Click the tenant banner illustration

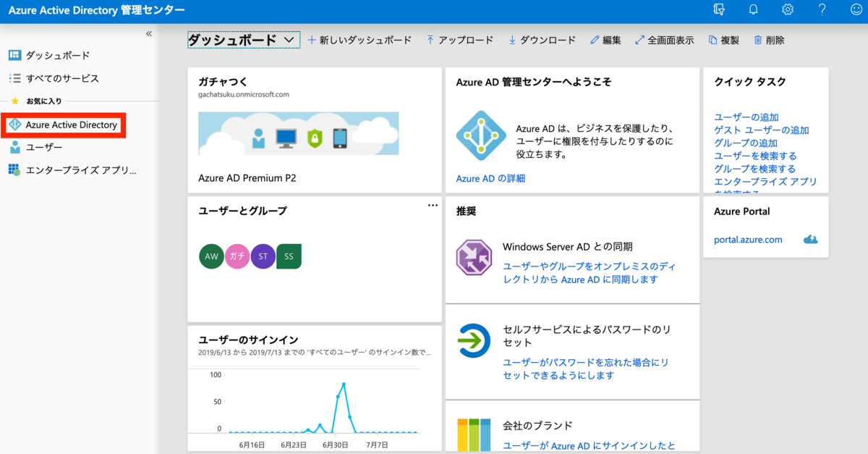tap(298, 134)
